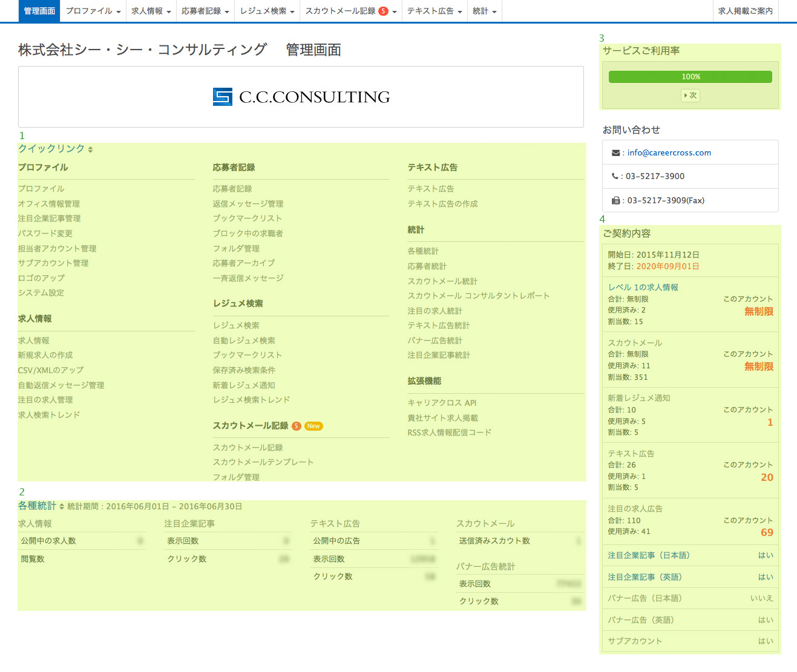Open the サブアカウント管理 link
Viewport: 797px width, 672px height.
coord(53,264)
